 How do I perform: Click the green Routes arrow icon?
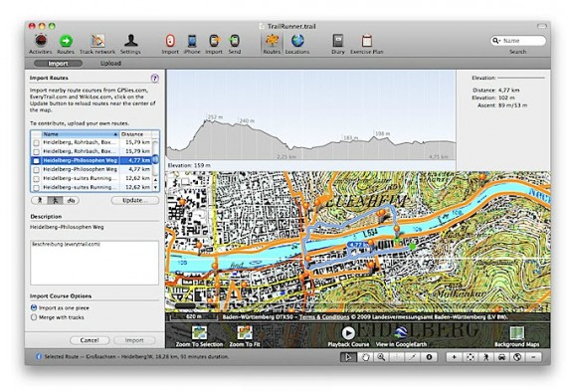[x=66, y=41]
